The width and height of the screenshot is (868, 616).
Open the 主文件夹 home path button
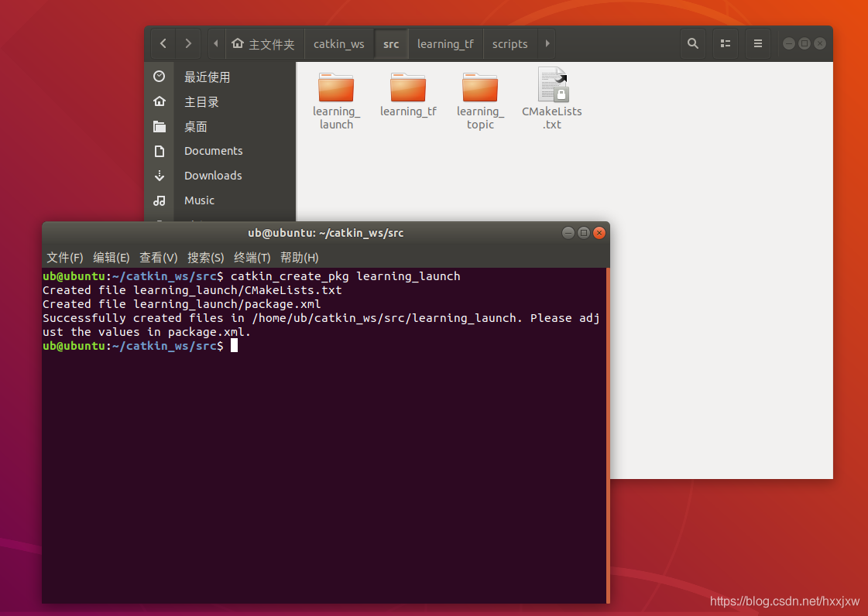(264, 43)
